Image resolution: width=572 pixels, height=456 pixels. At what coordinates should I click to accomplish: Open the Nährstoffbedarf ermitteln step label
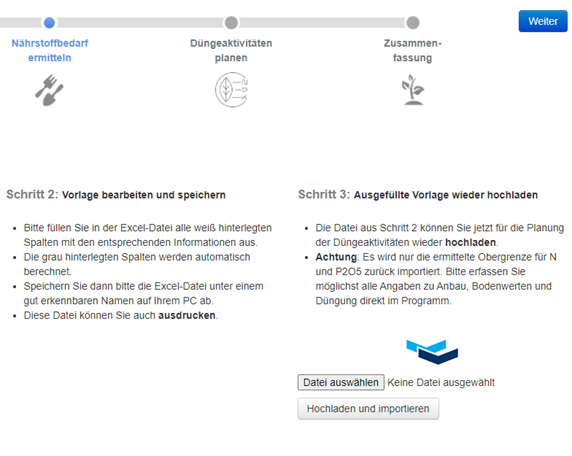(50, 50)
